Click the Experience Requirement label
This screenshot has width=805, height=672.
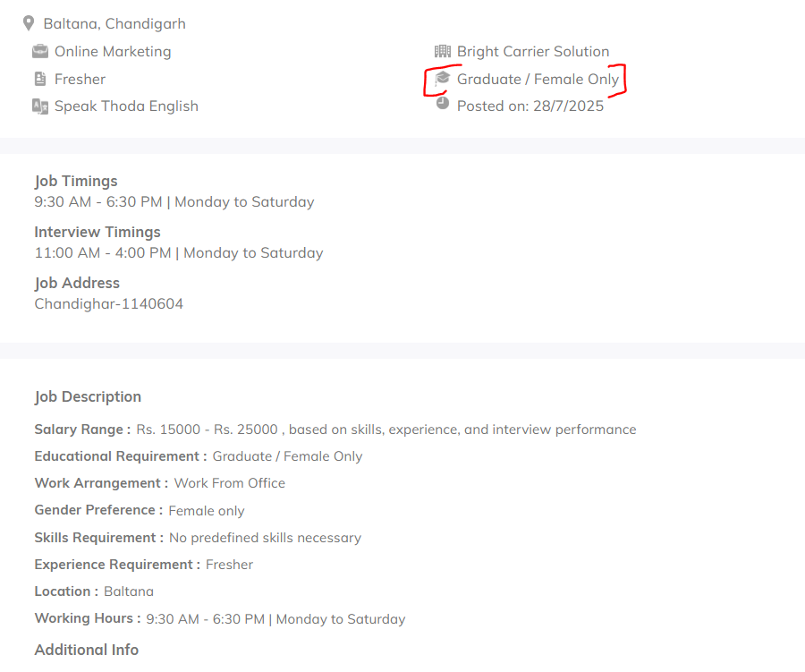117,565
